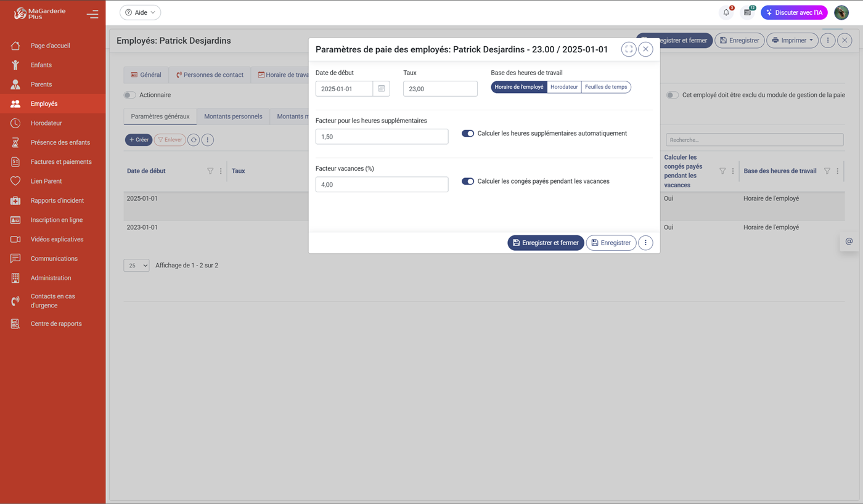Viewport: 863px width, 504px height.
Task: Expand the payroll dialog to fullscreen
Action: (x=629, y=49)
